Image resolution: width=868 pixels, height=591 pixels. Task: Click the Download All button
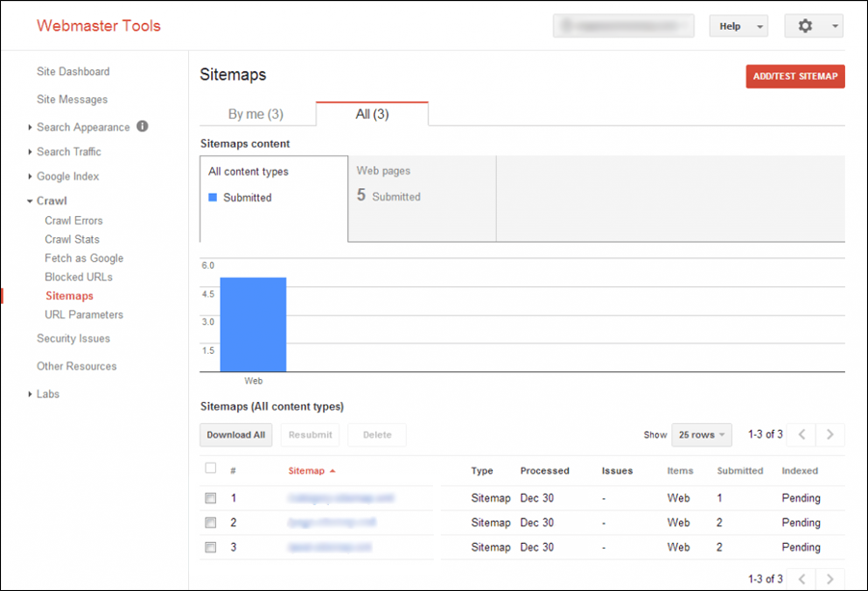[x=235, y=434]
